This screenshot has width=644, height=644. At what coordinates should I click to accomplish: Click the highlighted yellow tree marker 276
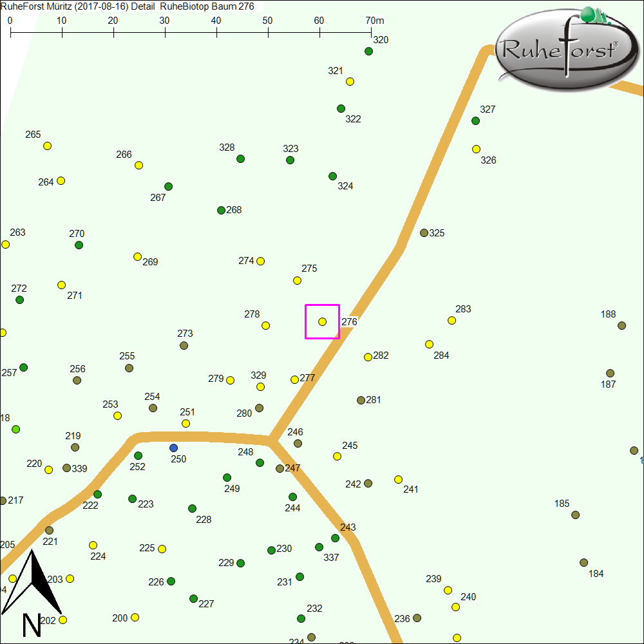322,321
